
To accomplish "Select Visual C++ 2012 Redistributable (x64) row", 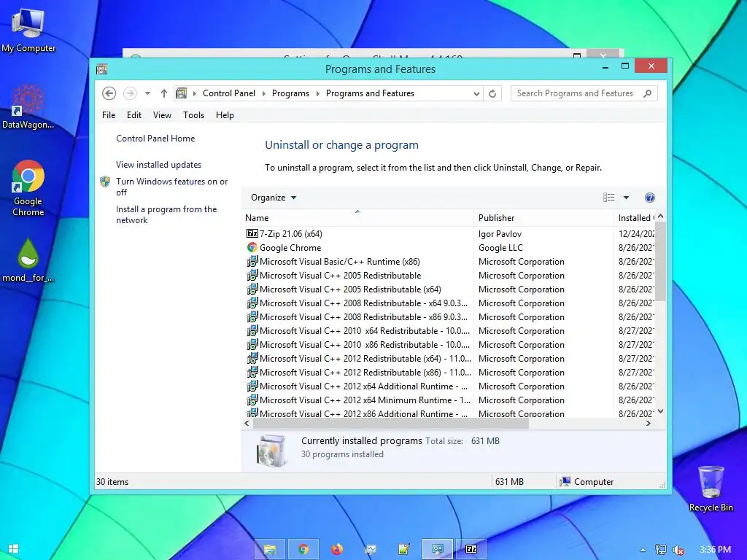I will pyautogui.click(x=449, y=358).
